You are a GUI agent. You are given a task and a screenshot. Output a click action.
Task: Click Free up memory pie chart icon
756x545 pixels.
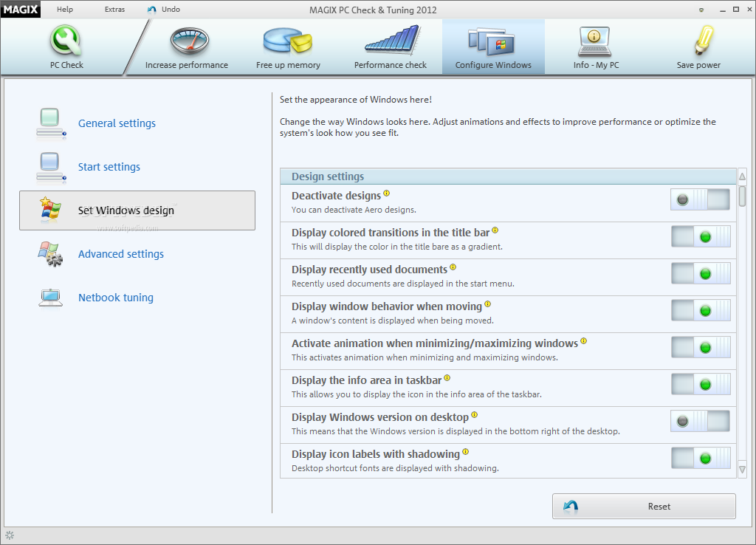288,41
